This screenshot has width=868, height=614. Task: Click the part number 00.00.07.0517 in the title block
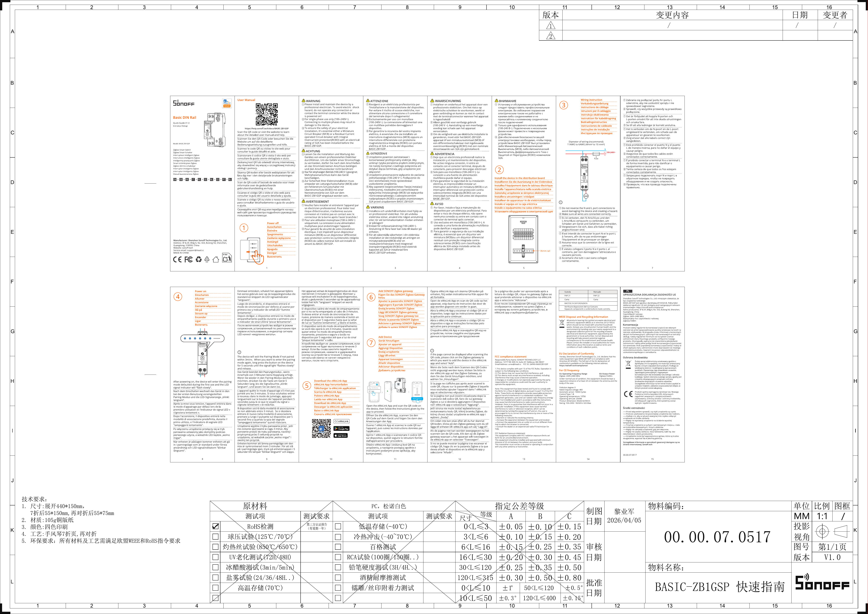[717, 537]
